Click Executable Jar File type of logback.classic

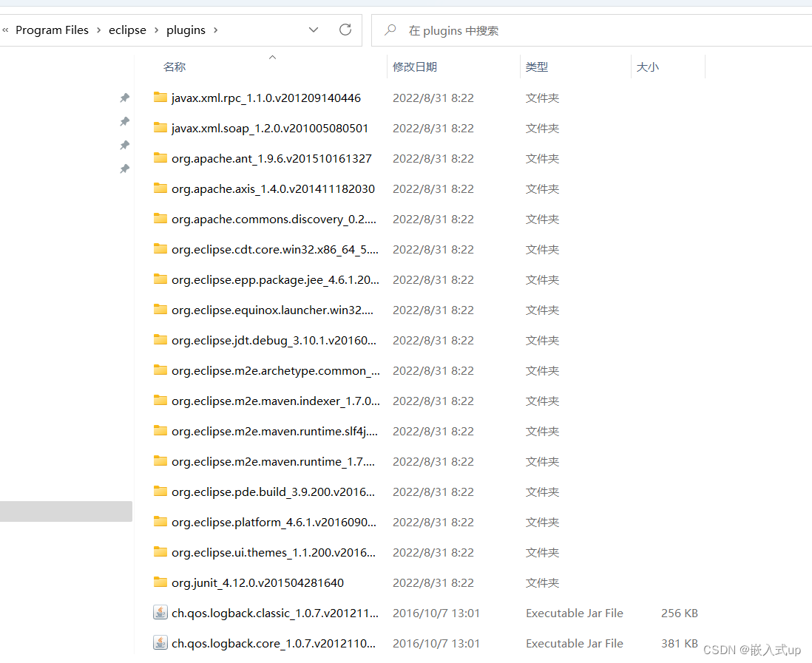coord(575,613)
